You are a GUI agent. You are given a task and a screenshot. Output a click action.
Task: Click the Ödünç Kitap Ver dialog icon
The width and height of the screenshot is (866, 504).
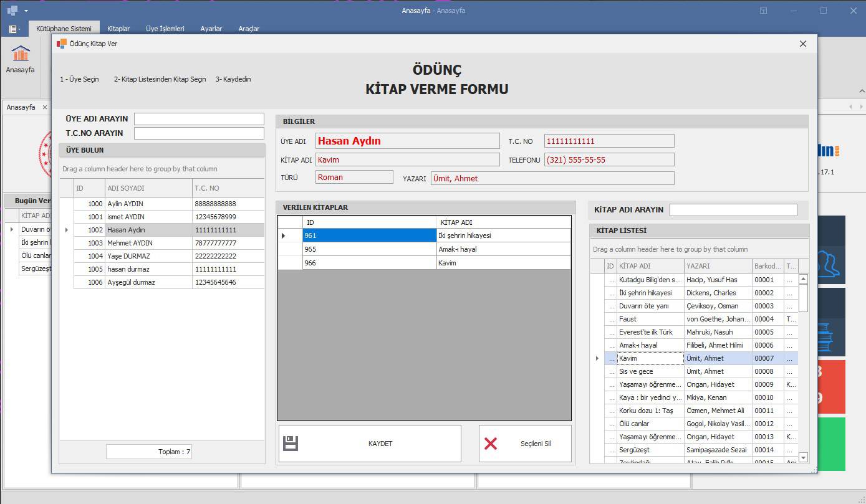coord(61,44)
